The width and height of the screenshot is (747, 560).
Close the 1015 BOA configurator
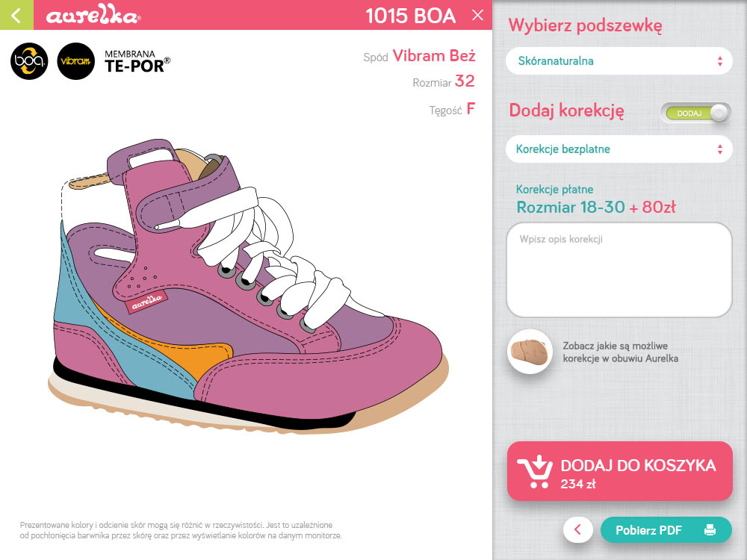(x=477, y=15)
